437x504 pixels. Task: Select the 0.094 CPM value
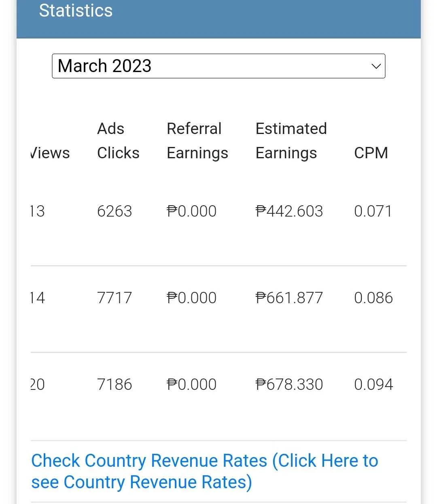(373, 385)
